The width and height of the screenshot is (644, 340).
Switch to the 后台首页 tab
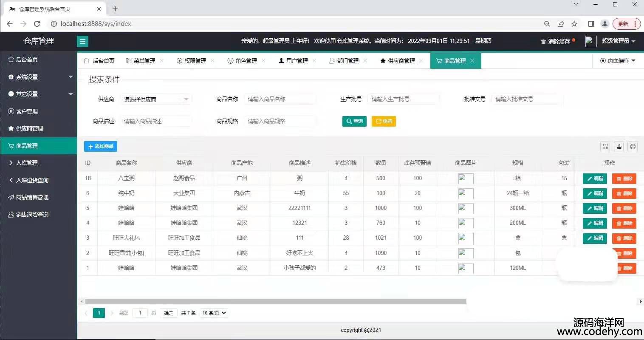[99, 61]
